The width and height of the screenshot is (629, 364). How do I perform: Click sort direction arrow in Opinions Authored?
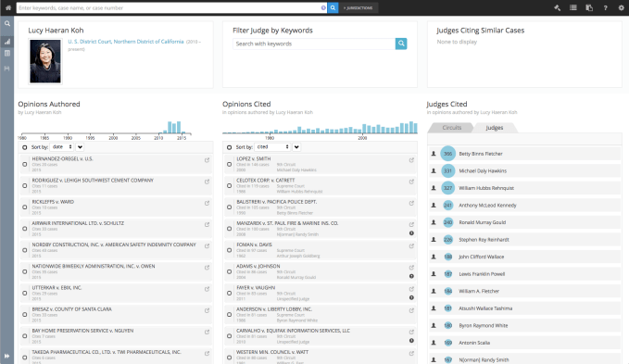pos(81,147)
